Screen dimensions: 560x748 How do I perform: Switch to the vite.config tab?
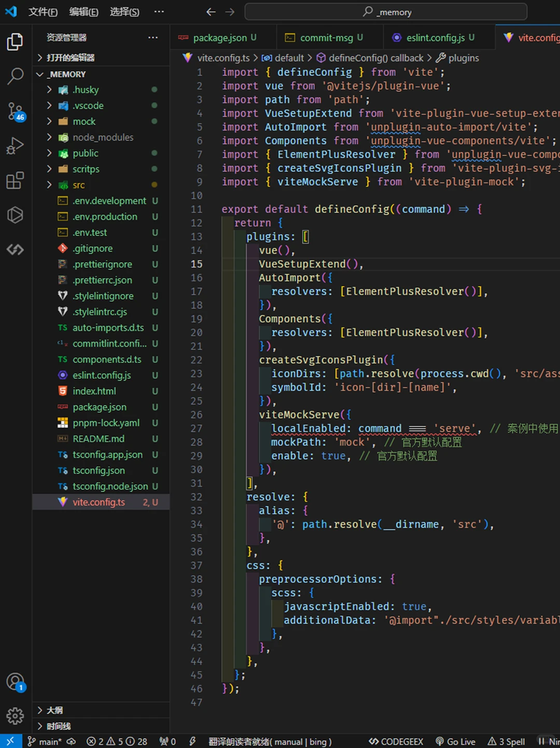click(528, 37)
